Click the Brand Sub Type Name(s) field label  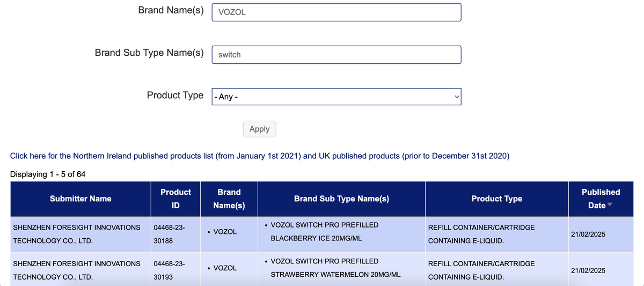point(149,53)
